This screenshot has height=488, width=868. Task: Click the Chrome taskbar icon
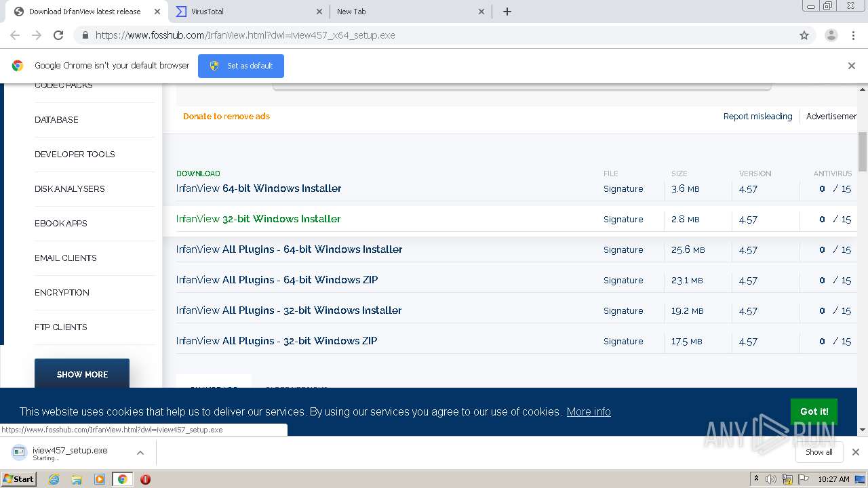tap(122, 479)
